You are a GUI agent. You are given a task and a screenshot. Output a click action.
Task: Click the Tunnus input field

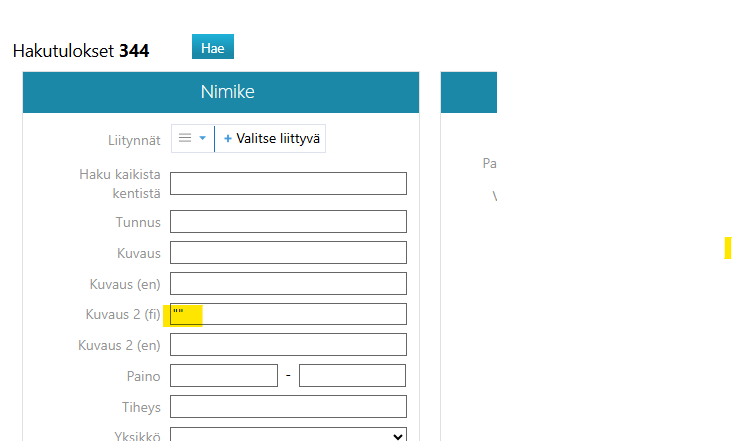click(289, 222)
